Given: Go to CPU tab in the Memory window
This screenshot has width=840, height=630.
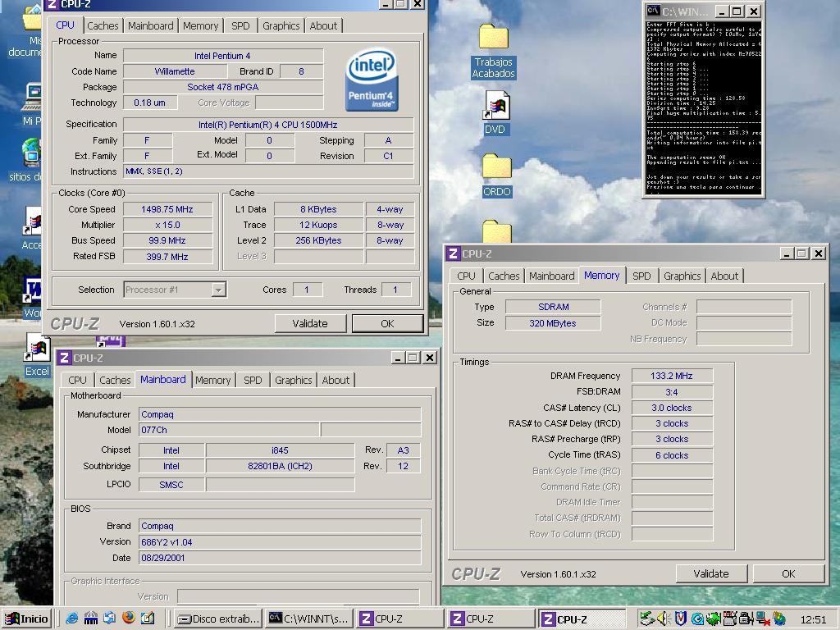Looking at the screenshot, I should tap(466, 276).
